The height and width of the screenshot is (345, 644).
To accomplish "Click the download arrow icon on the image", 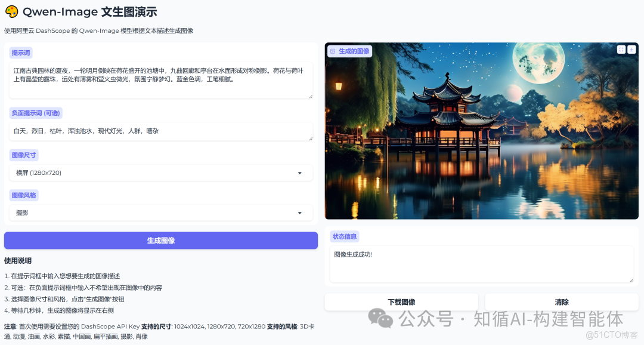I will [631, 50].
